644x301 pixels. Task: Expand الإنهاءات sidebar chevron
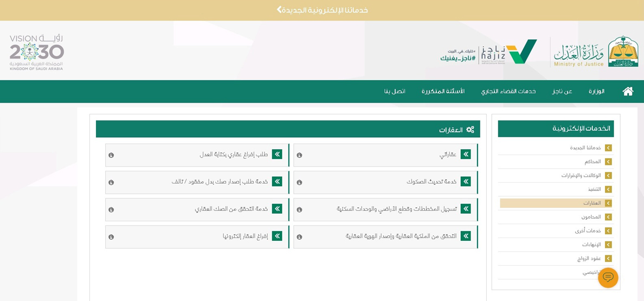608,245
